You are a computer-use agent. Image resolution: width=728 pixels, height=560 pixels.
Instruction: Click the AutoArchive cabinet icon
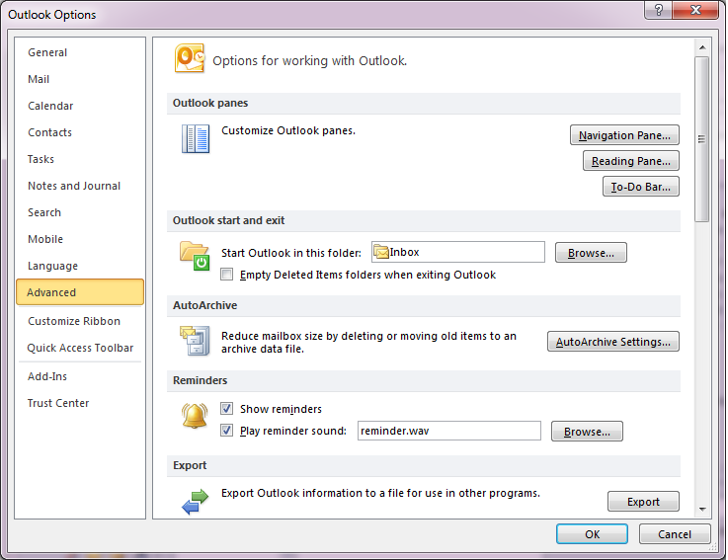pos(195,341)
